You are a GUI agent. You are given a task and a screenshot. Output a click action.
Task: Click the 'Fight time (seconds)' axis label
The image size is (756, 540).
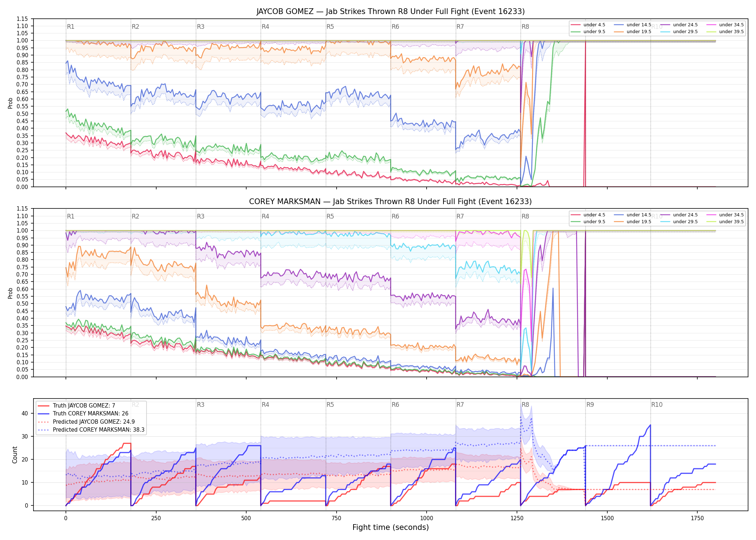pyautogui.click(x=391, y=527)
